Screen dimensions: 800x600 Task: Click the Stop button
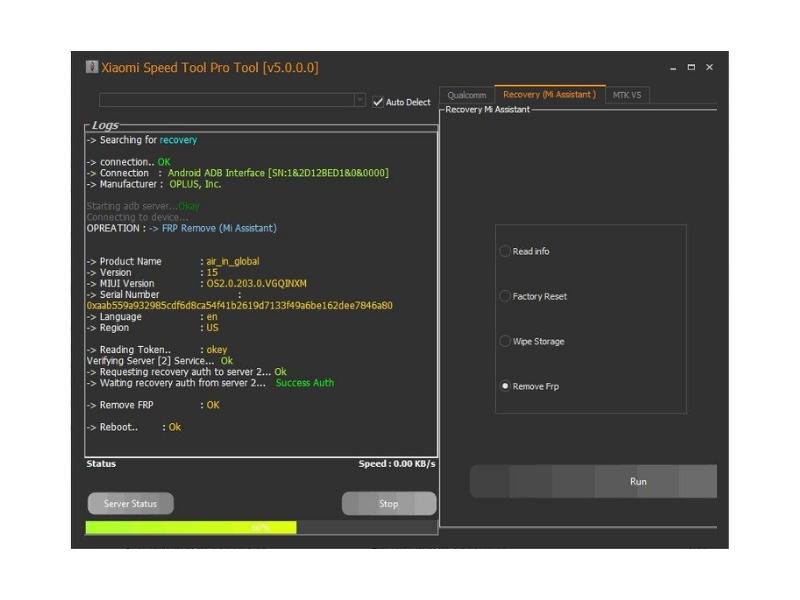(389, 504)
